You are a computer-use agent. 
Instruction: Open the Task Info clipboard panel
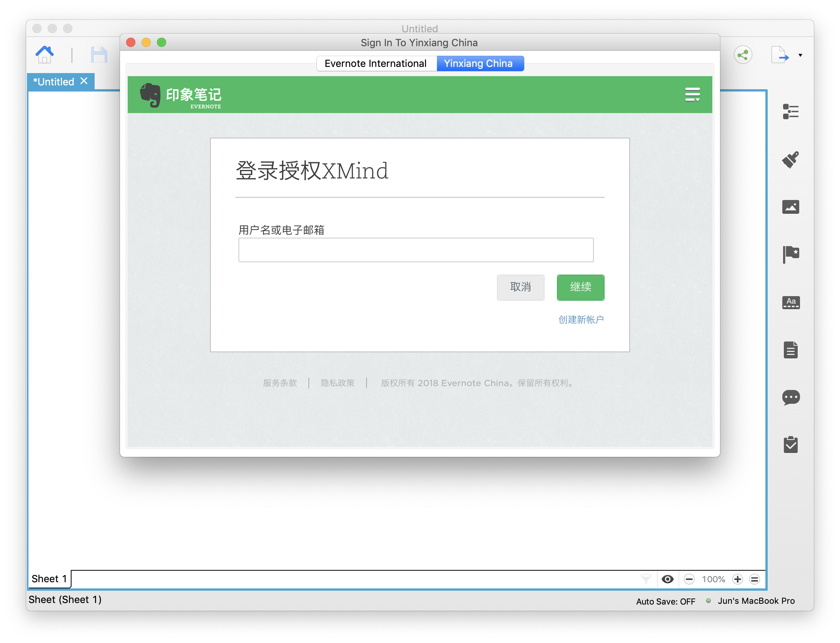791,445
